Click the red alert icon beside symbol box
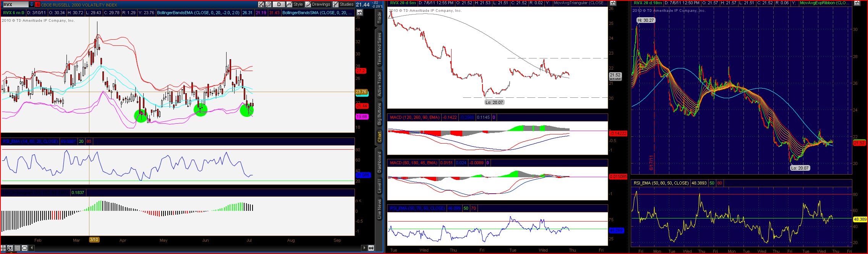The width and height of the screenshot is (868, 254). click(37, 5)
